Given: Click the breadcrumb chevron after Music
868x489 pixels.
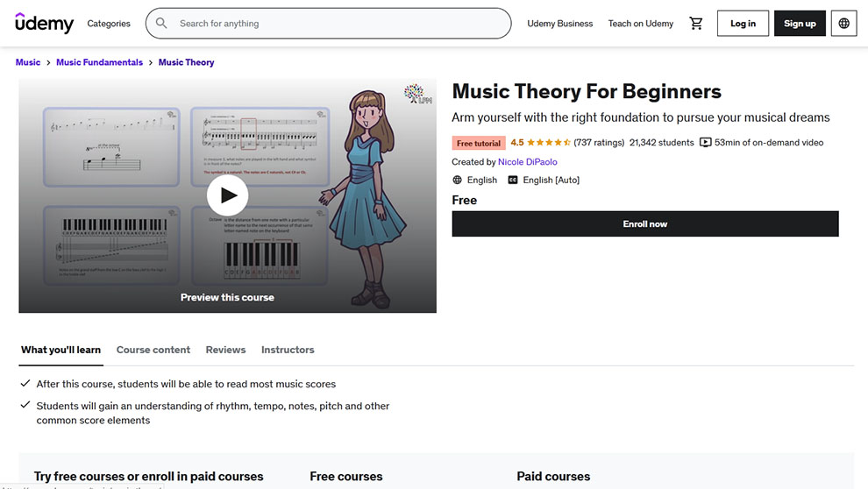Looking at the screenshot, I should [x=48, y=62].
